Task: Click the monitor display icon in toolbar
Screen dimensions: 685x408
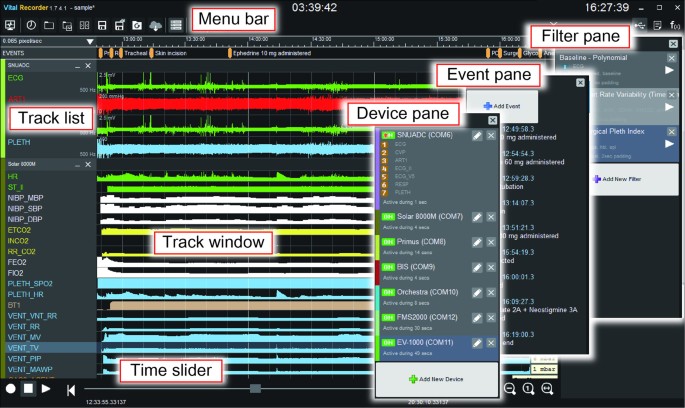Action: (10, 25)
